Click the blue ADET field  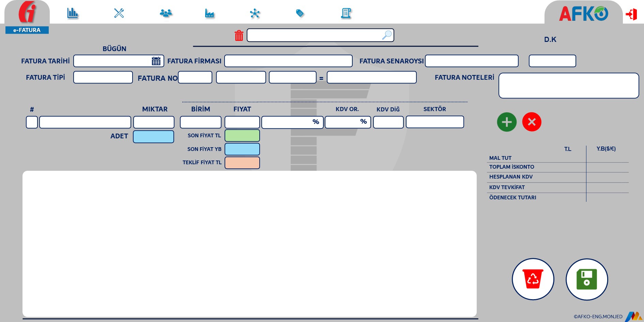click(153, 137)
